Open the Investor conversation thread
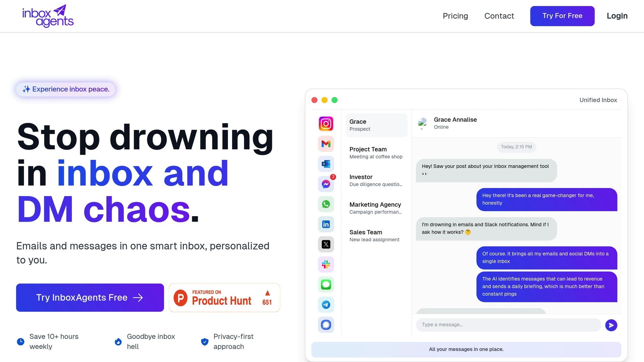The width and height of the screenshot is (644, 362). tap(375, 180)
